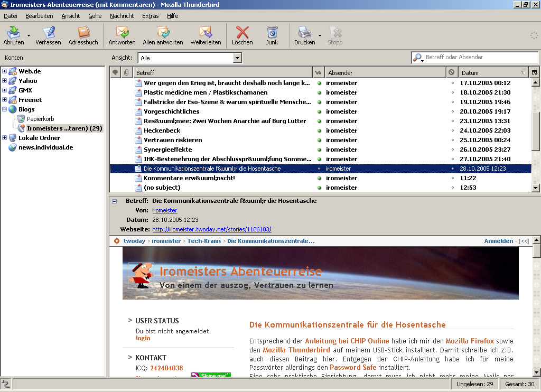Open the Webseite story URL link
This screenshot has height=392, width=541.
coord(211,229)
